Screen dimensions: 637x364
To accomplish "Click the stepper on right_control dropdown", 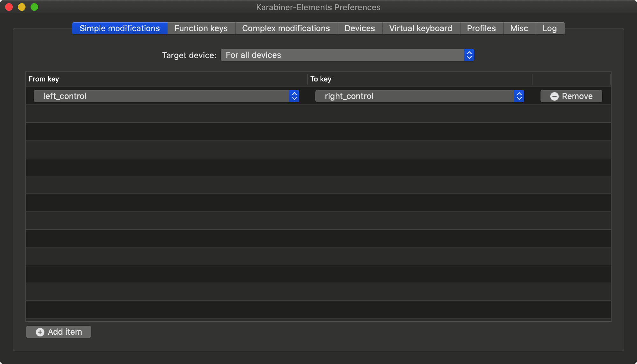I will point(519,96).
